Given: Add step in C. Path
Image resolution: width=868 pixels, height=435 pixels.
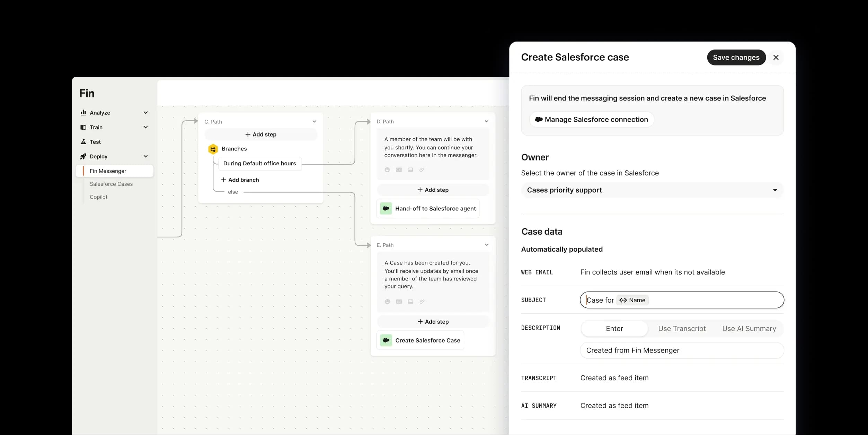Looking at the screenshot, I should [x=261, y=134].
